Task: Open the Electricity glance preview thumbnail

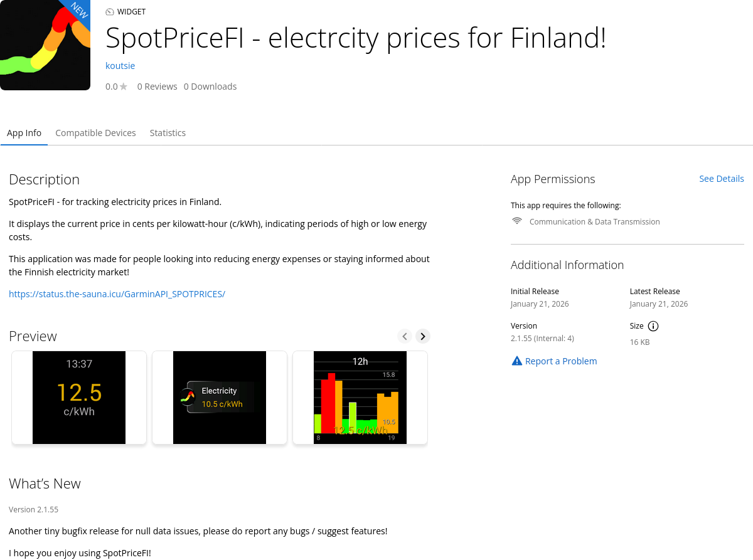Action: tap(220, 398)
